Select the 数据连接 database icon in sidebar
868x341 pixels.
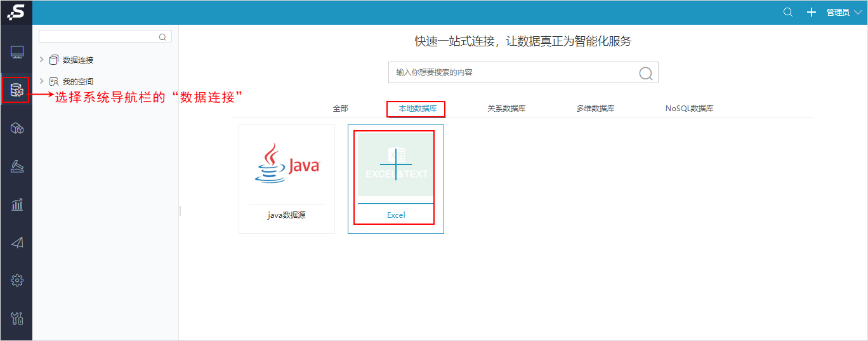(x=16, y=91)
